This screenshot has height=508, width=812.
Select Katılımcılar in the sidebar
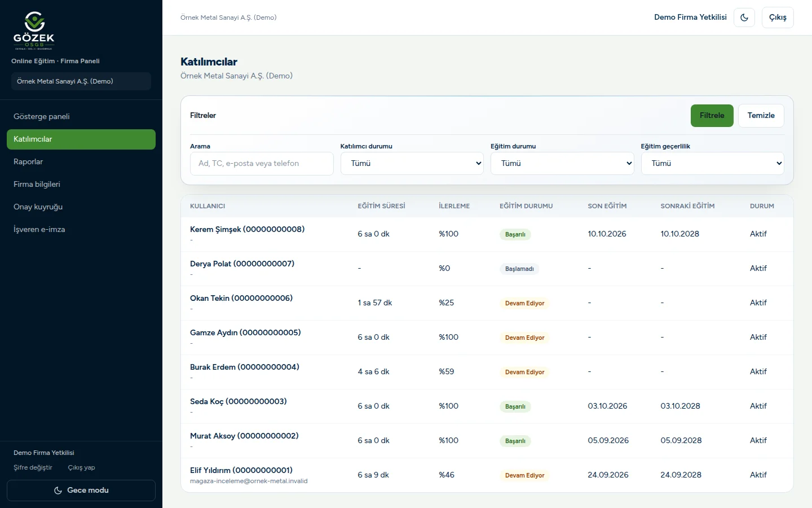click(81, 139)
